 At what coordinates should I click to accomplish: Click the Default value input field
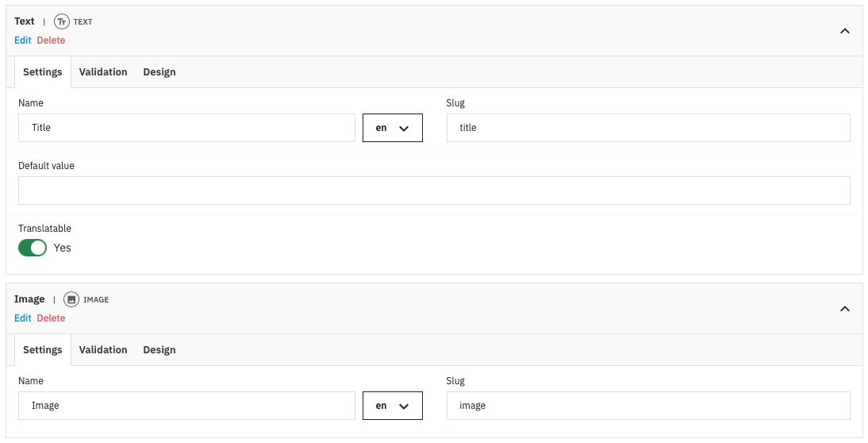[x=434, y=191]
